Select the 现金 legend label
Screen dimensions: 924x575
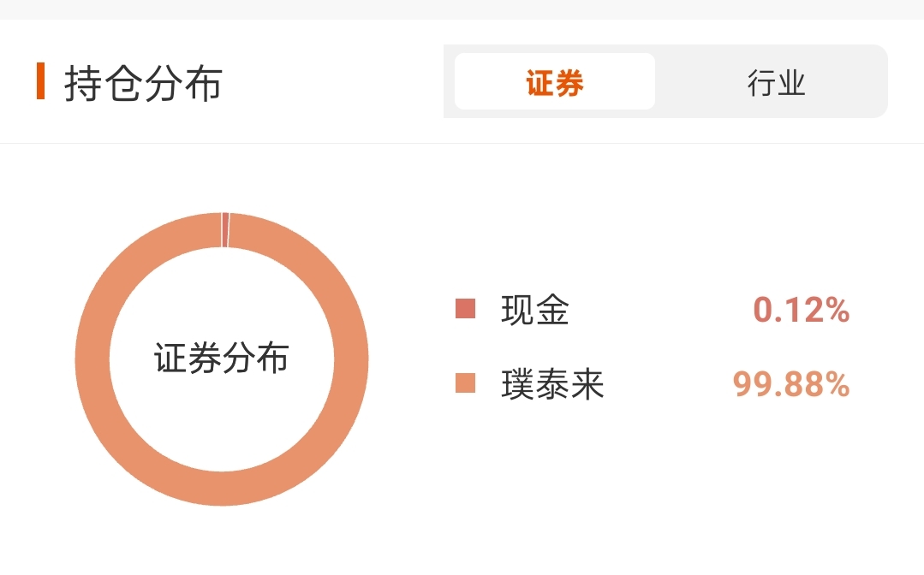tap(534, 309)
